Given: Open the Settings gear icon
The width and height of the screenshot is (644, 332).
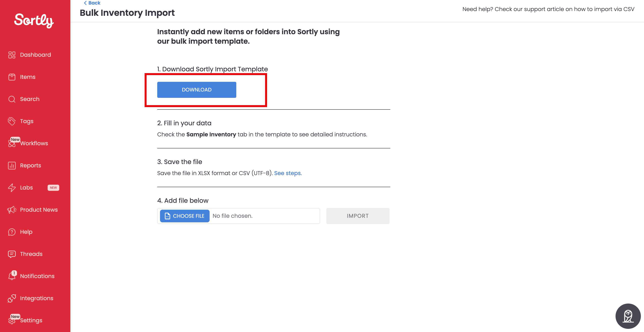Looking at the screenshot, I should tap(11, 321).
